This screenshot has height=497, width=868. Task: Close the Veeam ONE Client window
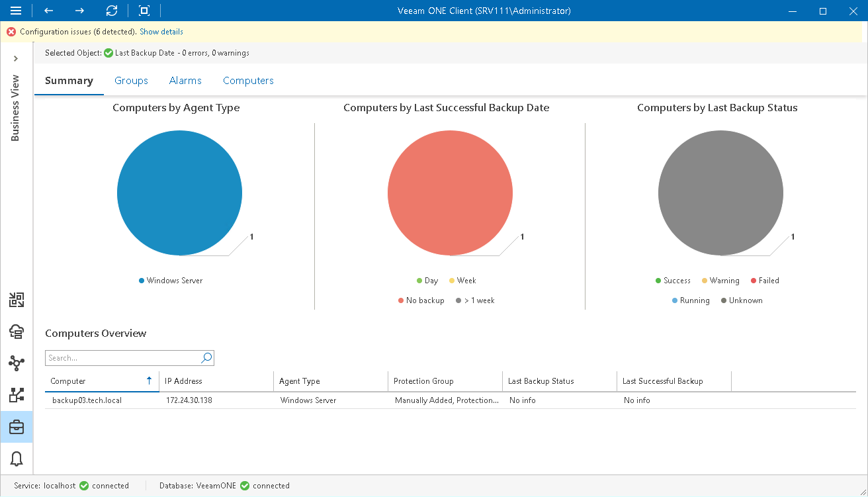tap(853, 11)
